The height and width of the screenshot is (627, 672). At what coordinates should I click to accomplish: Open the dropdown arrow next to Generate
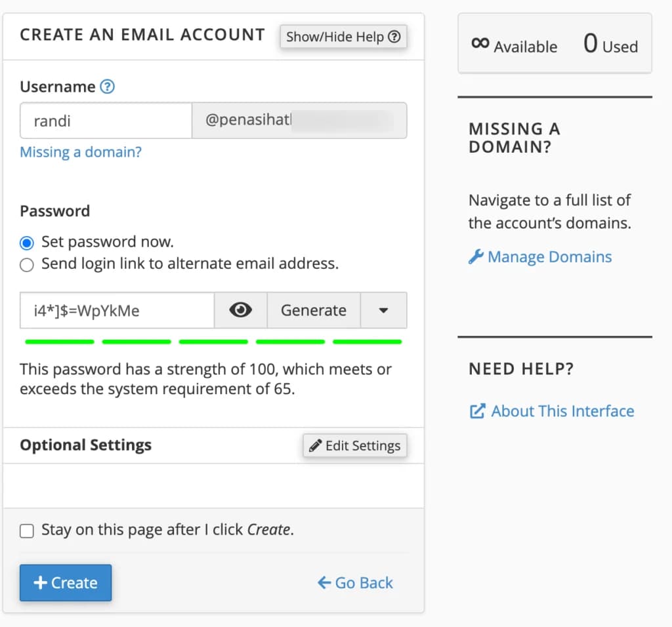(384, 310)
